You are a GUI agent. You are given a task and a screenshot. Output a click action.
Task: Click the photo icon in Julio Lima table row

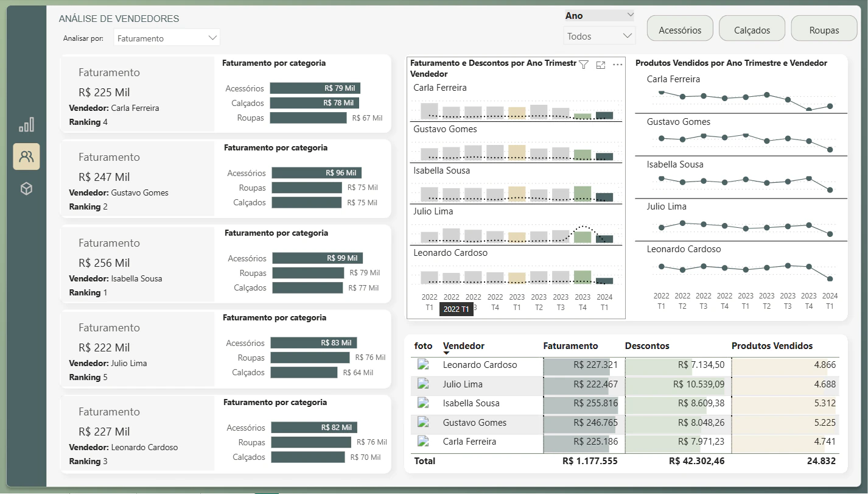click(x=423, y=384)
